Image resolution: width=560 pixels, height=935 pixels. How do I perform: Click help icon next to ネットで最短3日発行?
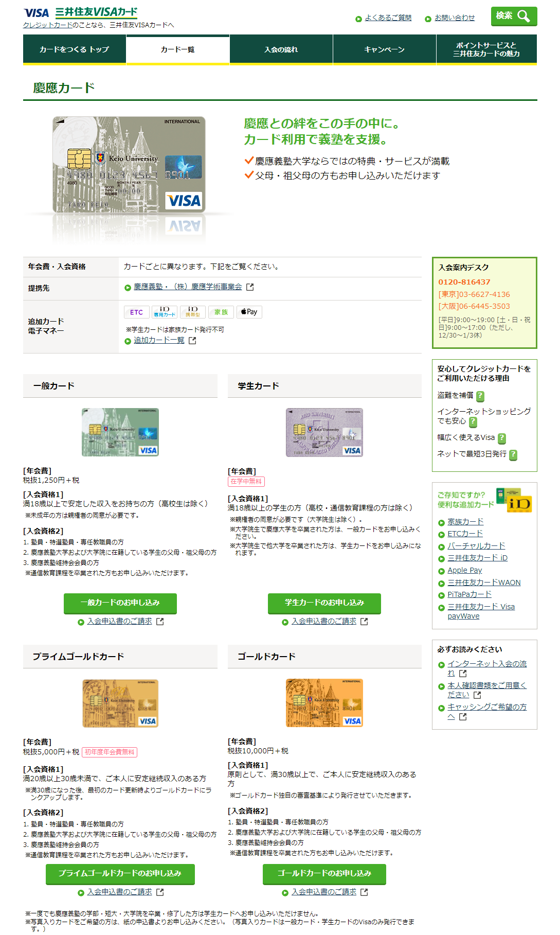(x=513, y=455)
